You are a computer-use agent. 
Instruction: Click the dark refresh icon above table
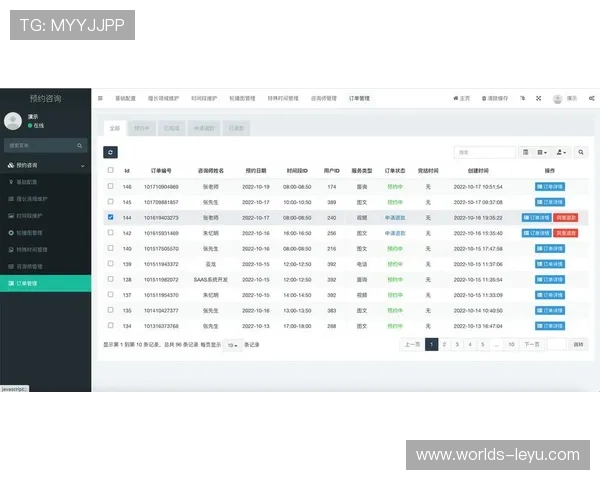(110, 152)
